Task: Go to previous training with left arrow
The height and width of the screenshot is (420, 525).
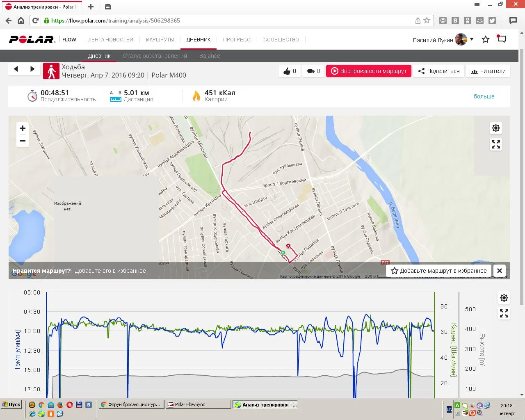Action: (x=16, y=69)
